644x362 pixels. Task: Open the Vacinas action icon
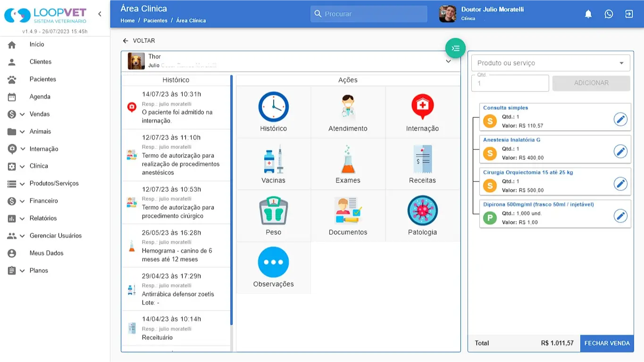[273, 160]
